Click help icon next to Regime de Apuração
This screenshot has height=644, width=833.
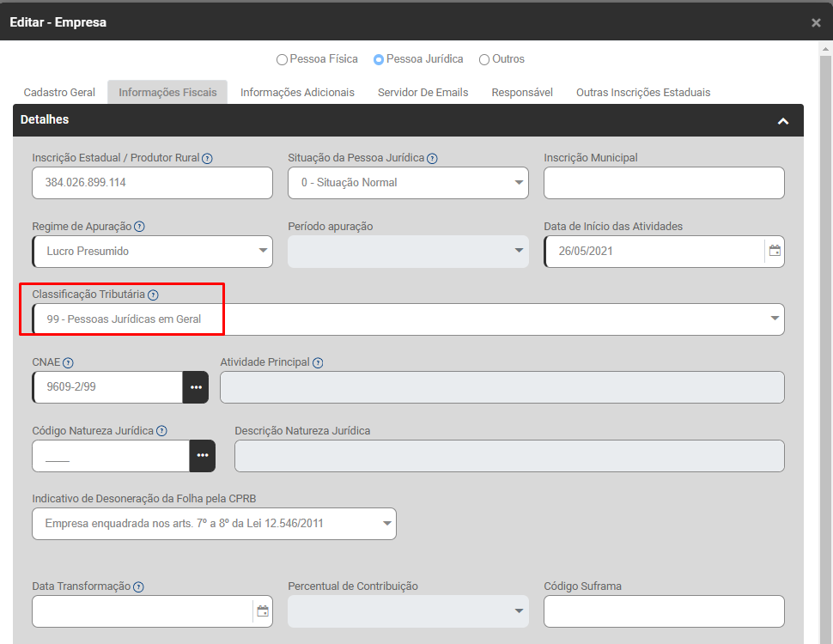click(x=139, y=227)
